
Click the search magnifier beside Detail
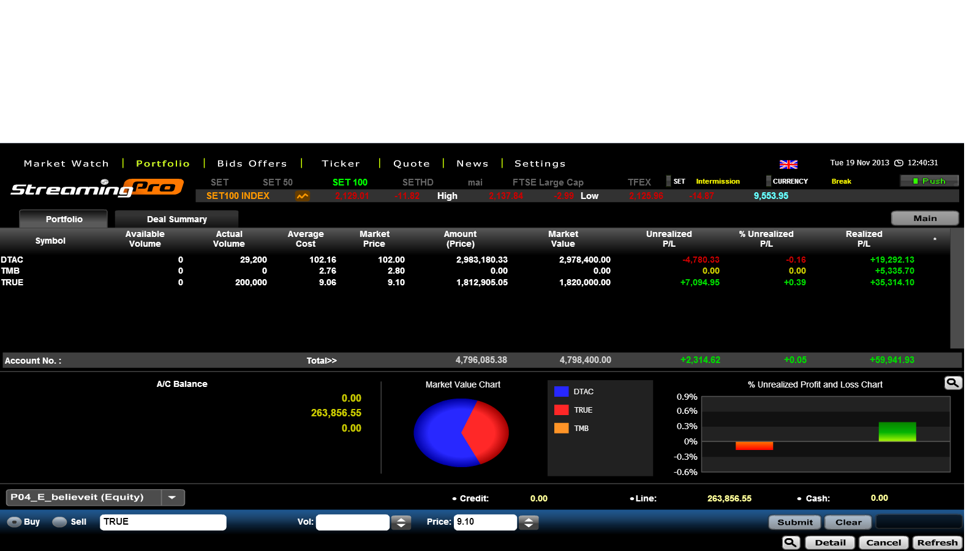(791, 542)
